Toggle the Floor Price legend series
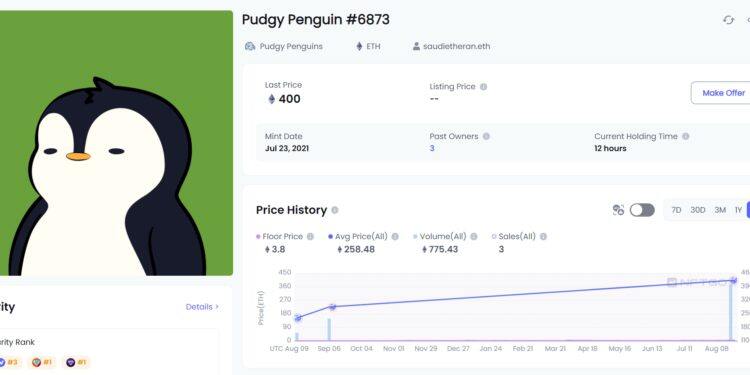Image resolution: width=750 pixels, height=375 pixels. [x=280, y=236]
